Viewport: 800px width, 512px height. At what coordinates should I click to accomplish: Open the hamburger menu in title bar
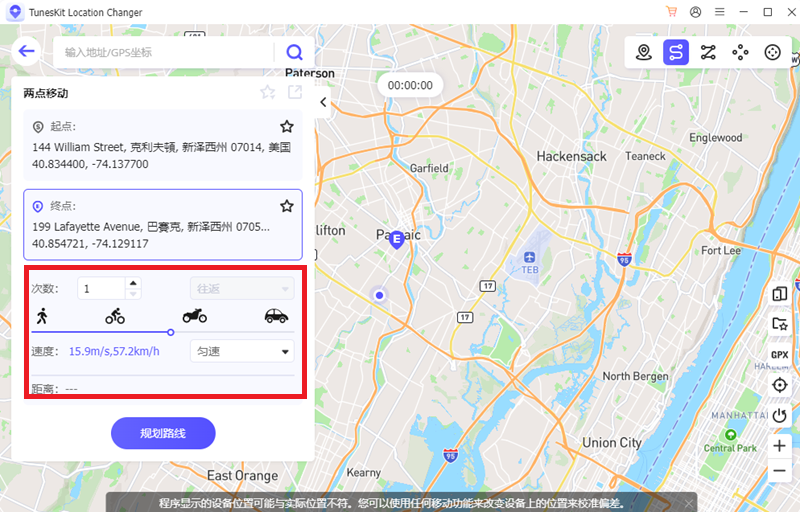click(719, 12)
